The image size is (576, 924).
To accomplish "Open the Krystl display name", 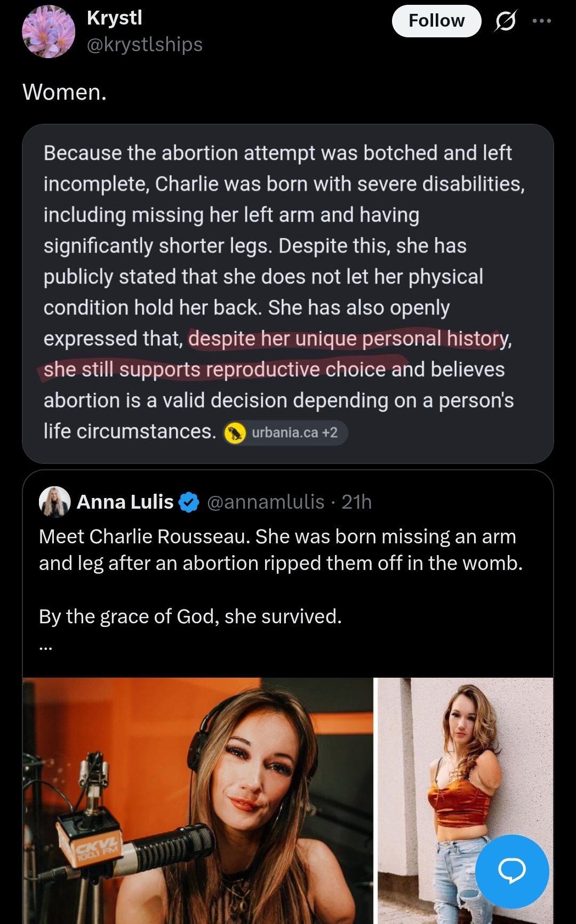I will pos(115,18).
